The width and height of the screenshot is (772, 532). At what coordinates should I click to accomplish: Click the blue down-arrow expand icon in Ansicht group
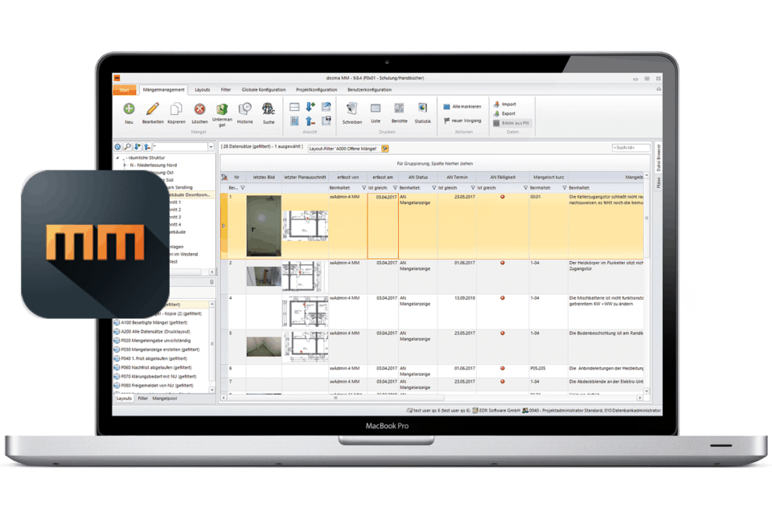[310, 107]
